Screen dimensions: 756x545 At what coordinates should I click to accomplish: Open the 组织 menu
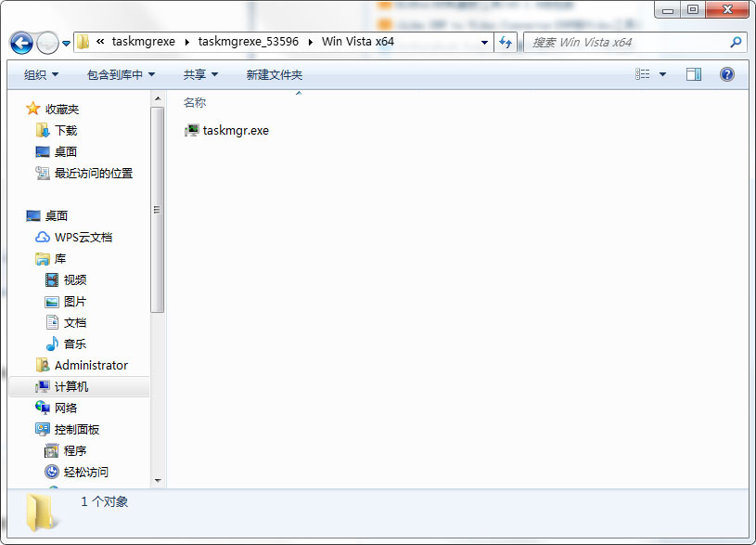coord(41,75)
